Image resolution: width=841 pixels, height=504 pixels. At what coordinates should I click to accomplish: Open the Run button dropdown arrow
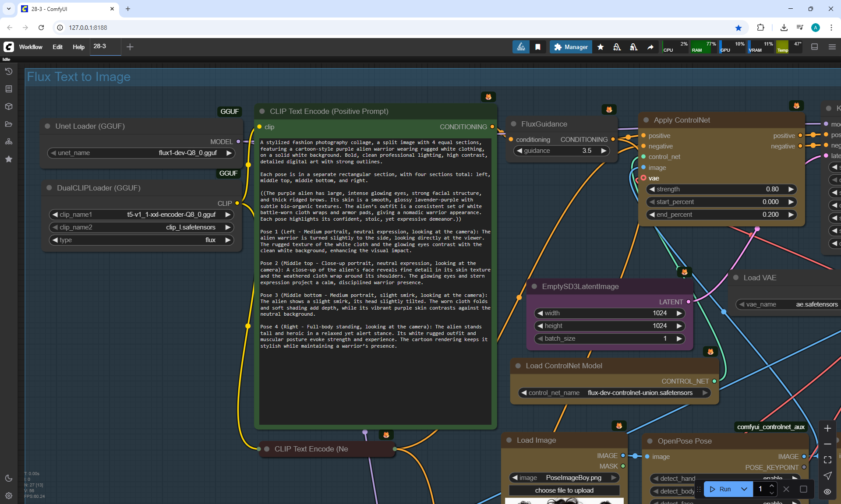coord(744,489)
